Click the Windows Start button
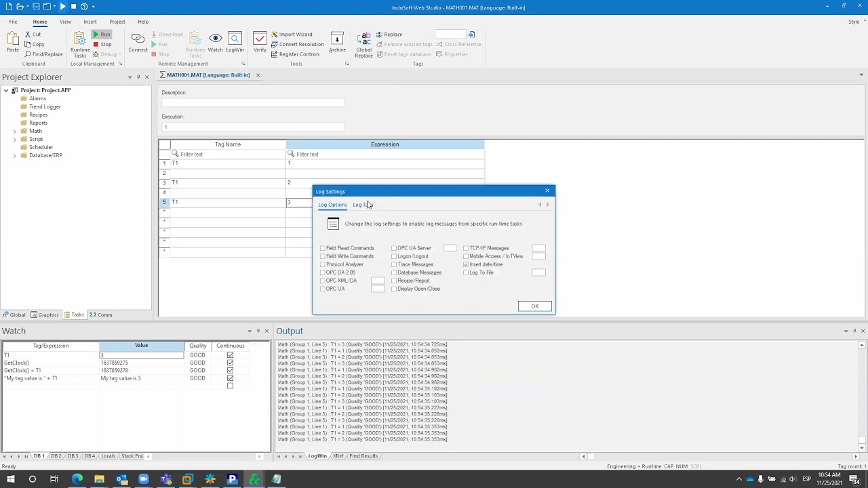This screenshot has width=868, height=488. pos(10,479)
